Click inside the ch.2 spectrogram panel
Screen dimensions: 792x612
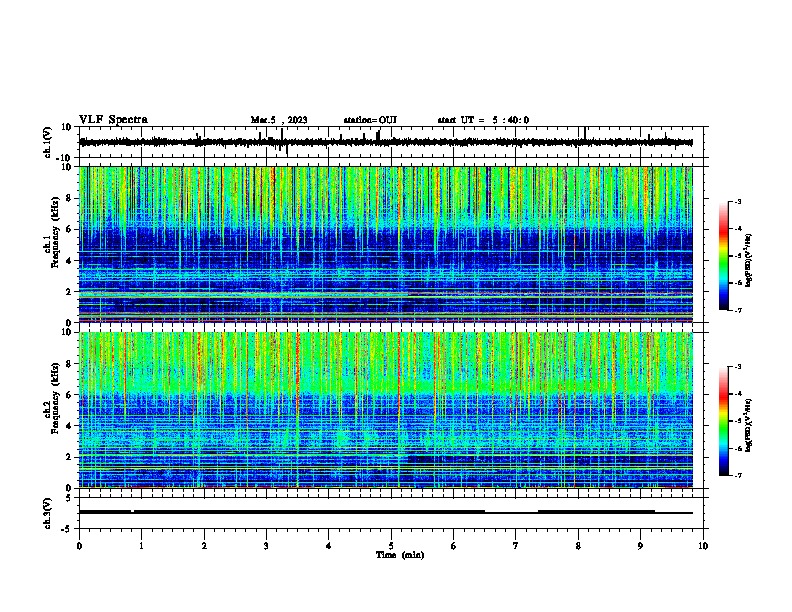pyautogui.click(x=385, y=410)
